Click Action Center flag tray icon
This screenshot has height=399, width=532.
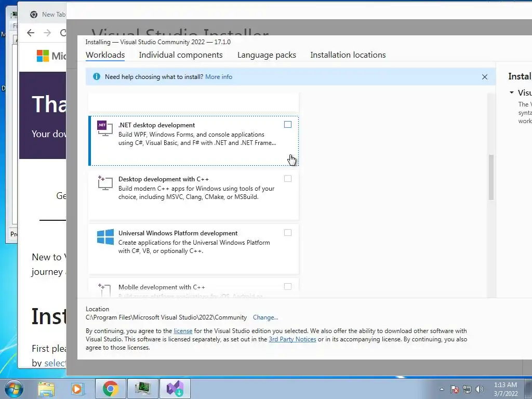point(455,389)
